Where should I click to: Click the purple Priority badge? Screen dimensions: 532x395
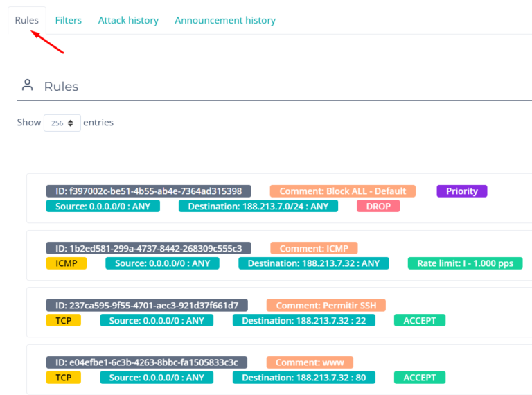(461, 191)
